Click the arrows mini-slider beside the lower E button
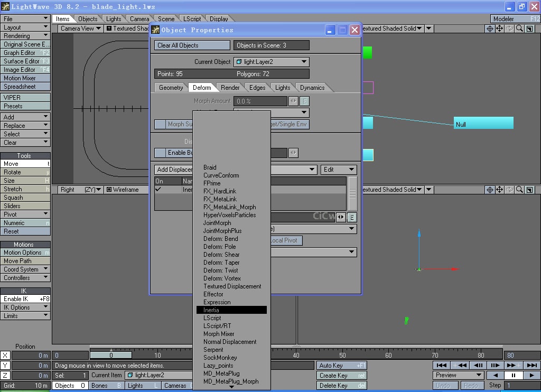Image resolution: width=541 pixels, height=392 pixels. tap(341, 217)
